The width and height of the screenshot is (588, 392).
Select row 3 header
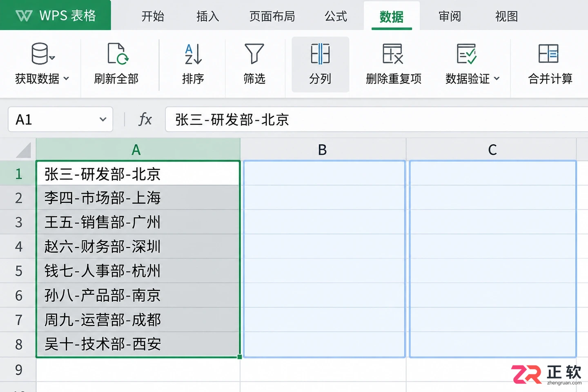tap(18, 222)
